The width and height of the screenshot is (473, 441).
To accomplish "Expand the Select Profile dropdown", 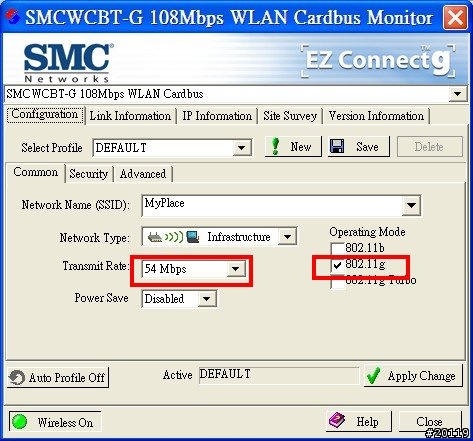I will pyautogui.click(x=242, y=148).
